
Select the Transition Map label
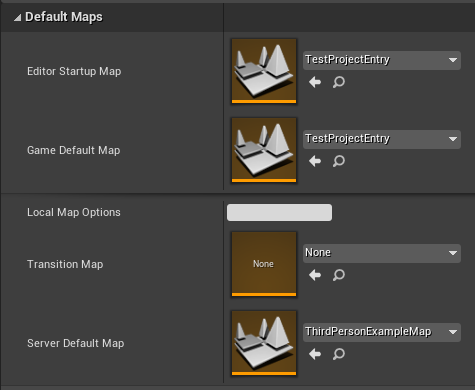(x=65, y=264)
